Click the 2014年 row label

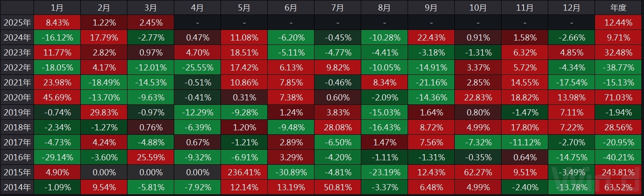pos(17,188)
